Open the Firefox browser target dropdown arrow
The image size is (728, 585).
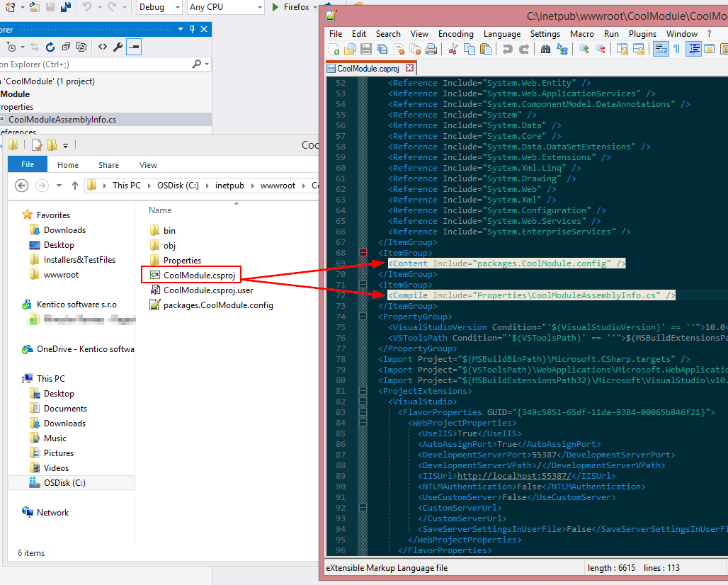tap(315, 7)
